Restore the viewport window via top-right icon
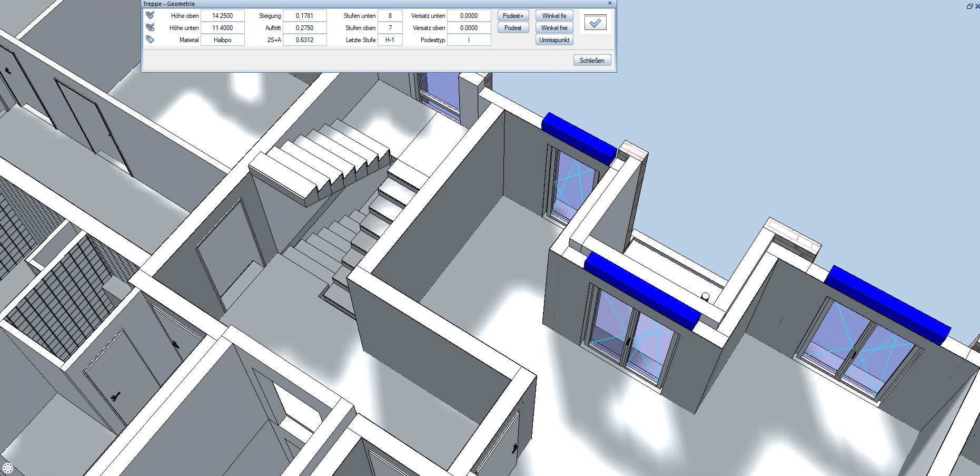980x476 pixels. (x=969, y=6)
